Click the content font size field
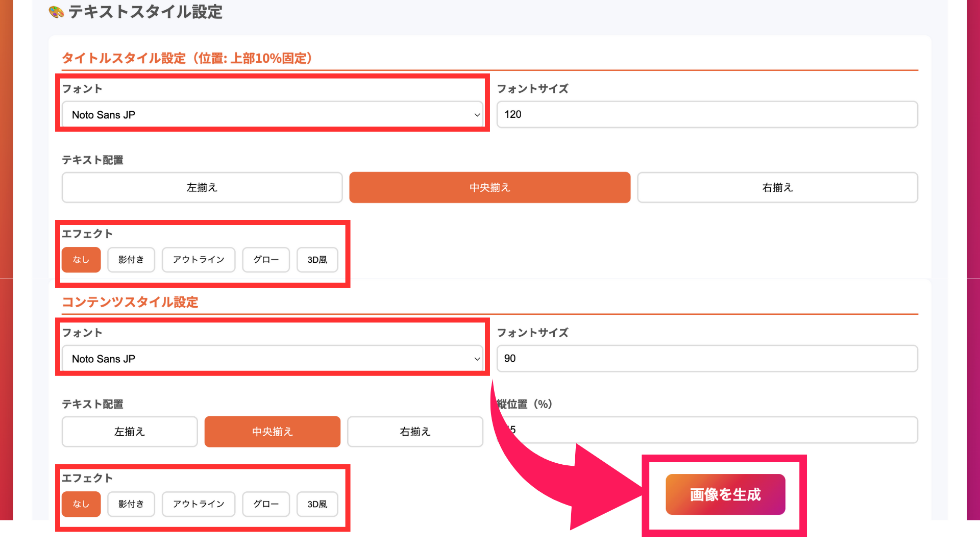Screen dimensions: 980x551 pos(707,358)
